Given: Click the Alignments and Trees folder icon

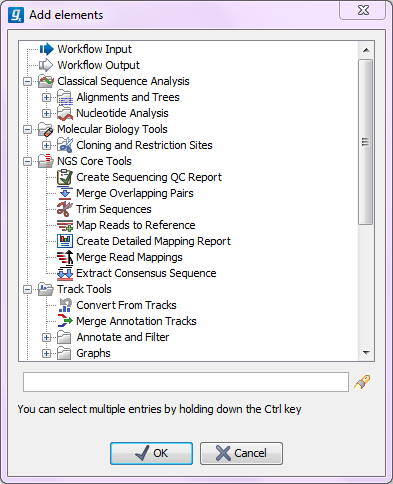Looking at the screenshot, I should tap(65, 97).
